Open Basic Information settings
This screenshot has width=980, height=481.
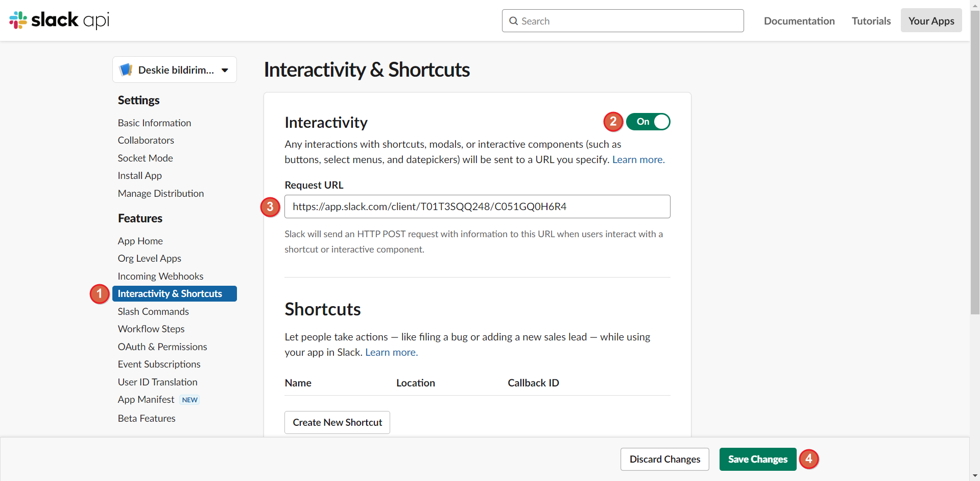tap(154, 123)
